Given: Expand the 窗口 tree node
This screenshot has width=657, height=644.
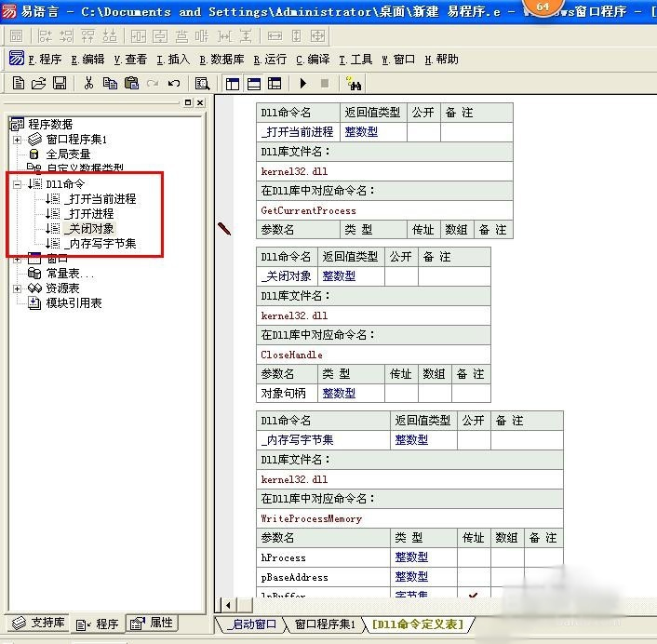Looking at the screenshot, I should click(x=17, y=260).
